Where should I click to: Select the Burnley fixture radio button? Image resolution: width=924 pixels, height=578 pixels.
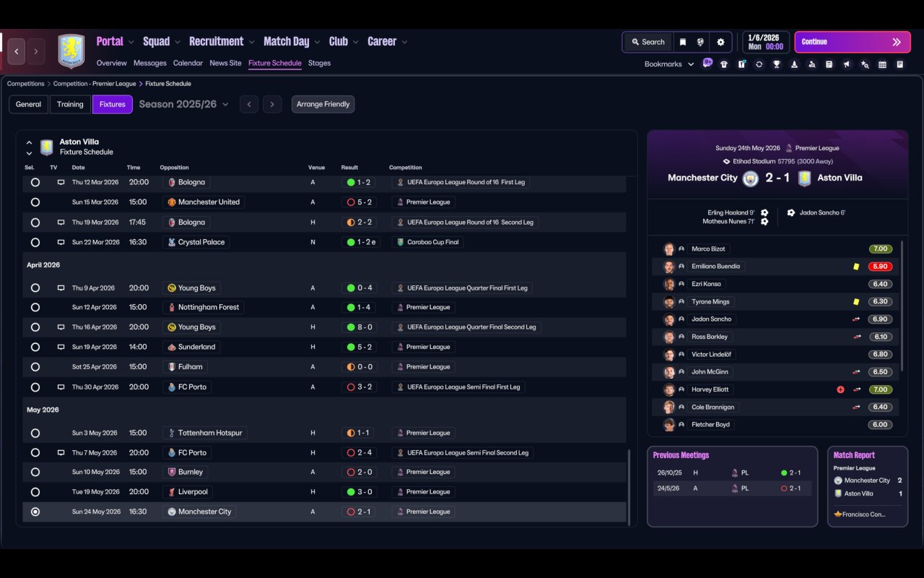[x=35, y=473]
